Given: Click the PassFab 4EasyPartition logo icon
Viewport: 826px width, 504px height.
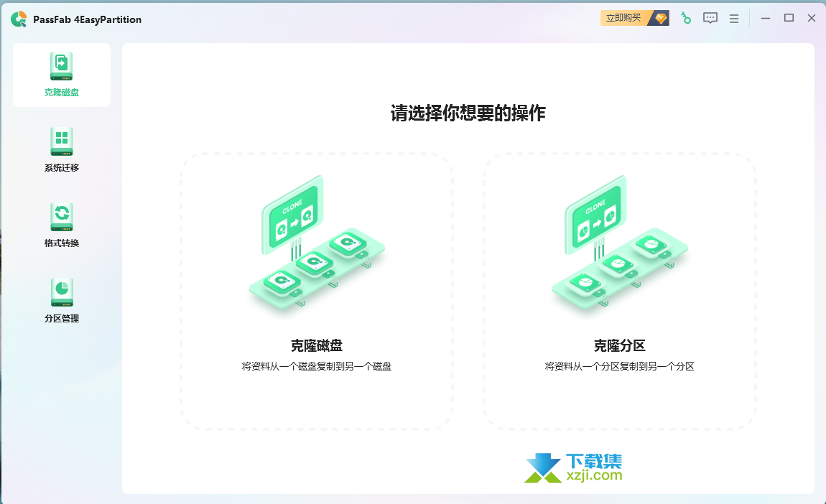Looking at the screenshot, I should 19,19.
